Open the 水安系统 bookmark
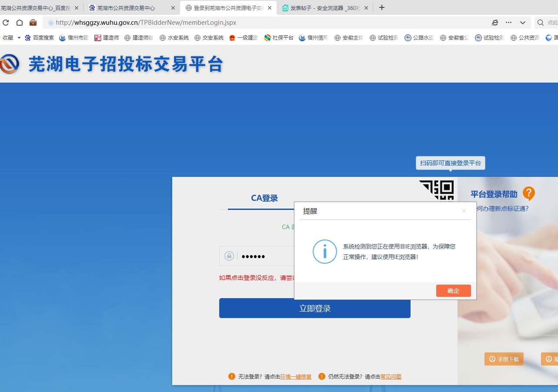The height and width of the screenshot is (392, 558). (x=174, y=38)
